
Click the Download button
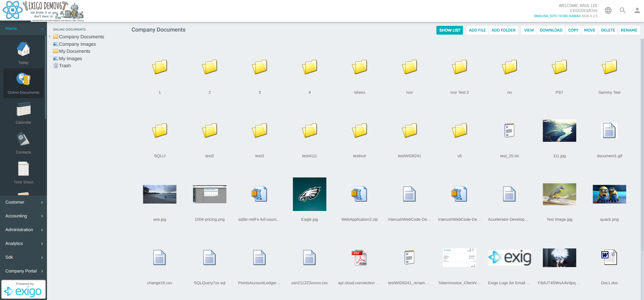pyautogui.click(x=551, y=30)
